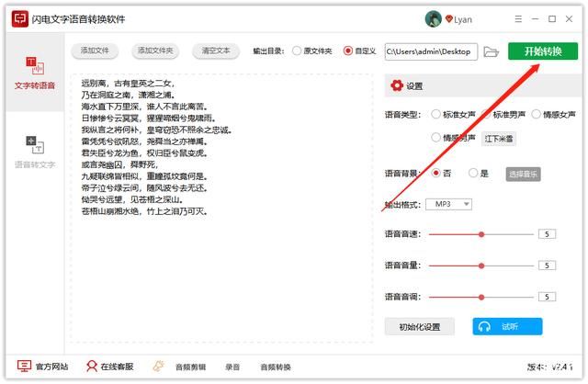
Task: Click the red app logo in title bar
Action: (19, 18)
